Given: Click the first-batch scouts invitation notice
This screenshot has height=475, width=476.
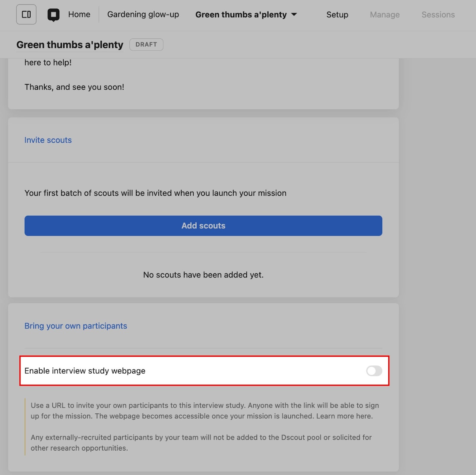Looking at the screenshot, I should 155,193.
